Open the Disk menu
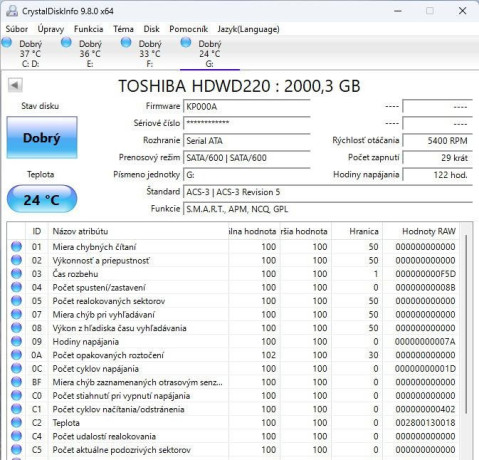479x460 pixels. 151,29
